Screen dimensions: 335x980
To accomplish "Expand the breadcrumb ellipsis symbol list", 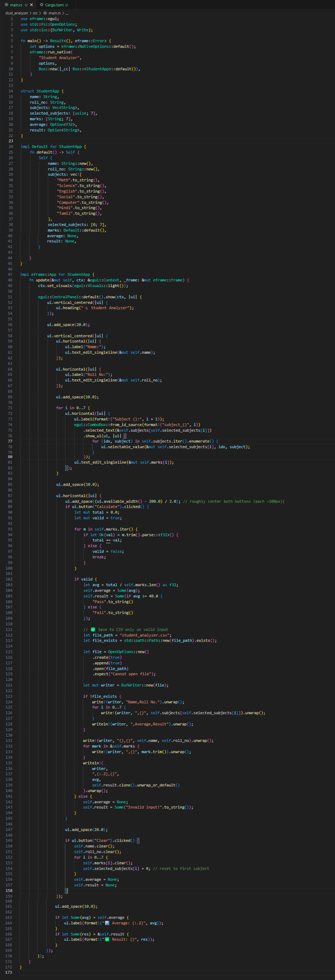I will (x=67, y=13).
